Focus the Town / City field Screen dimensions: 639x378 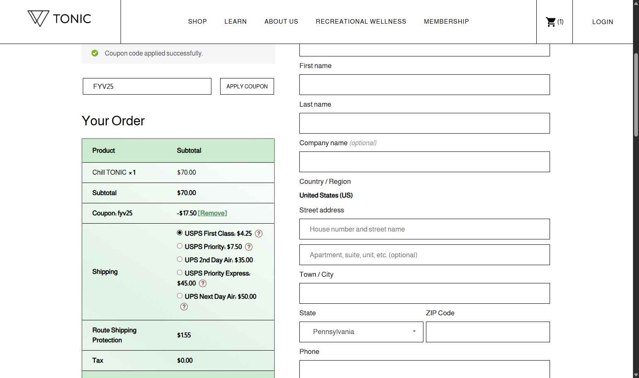424,293
